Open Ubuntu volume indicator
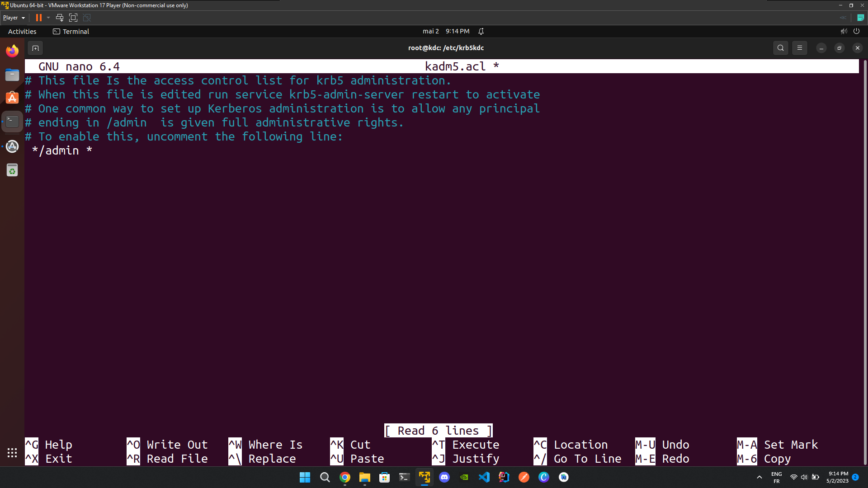This screenshot has width=868, height=488. click(x=844, y=31)
